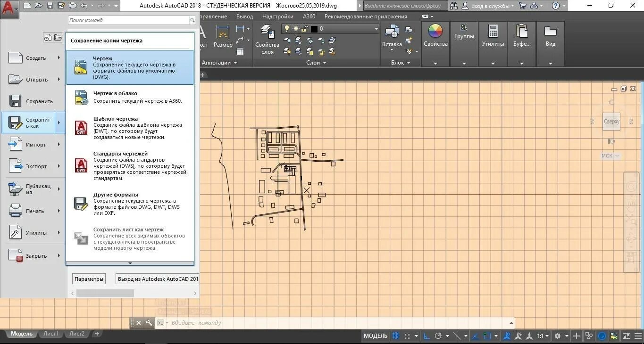Click the black layer color swatch
This screenshot has width=644, height=344.
314,29
